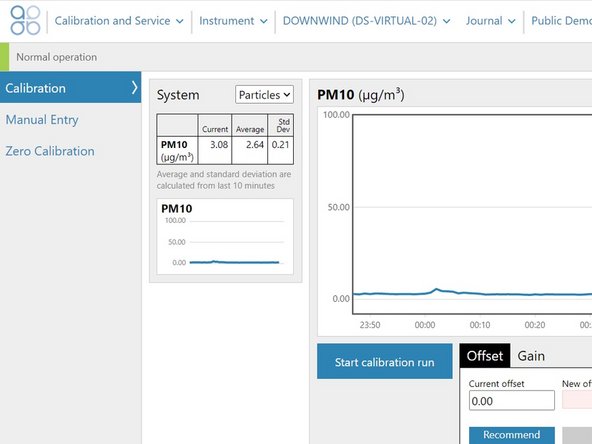Click the 23:50 time axis label

pyautogui.click(x=370, y=325)
